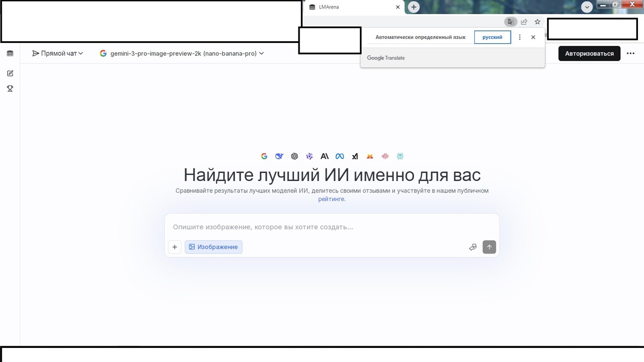Viewport: 644px width, 362px height.
Task: Open the gemini-3-pro-image-preview-2k model selector
Action: pyautogui.click(x=182, y=54)
